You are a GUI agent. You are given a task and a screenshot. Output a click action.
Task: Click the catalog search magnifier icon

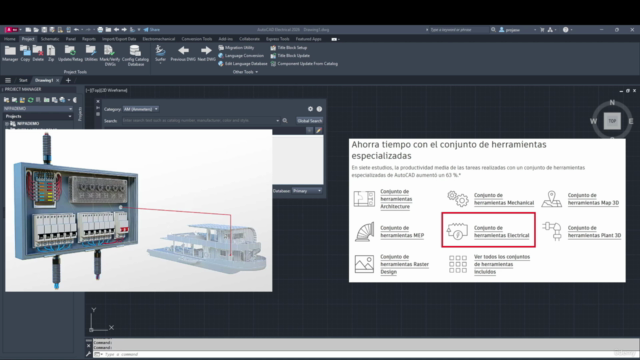(x=285, y=121)
